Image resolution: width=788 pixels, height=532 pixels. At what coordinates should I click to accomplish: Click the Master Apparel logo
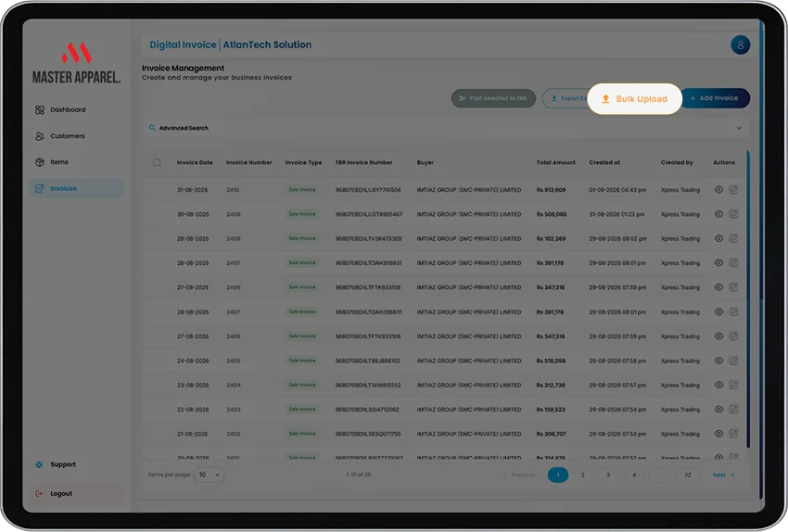point(76,63)
